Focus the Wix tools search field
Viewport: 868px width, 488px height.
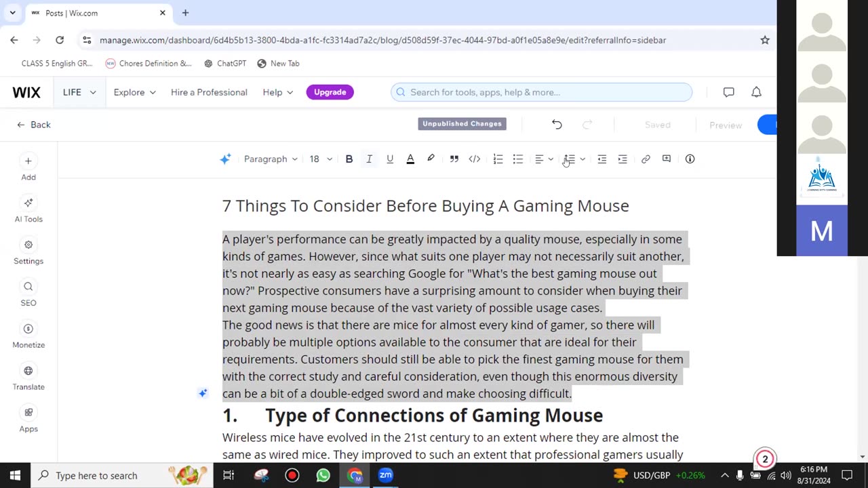tap(541, 92)
